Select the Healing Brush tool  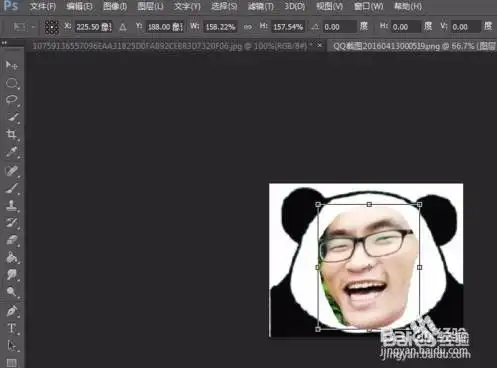click(12, 170)
